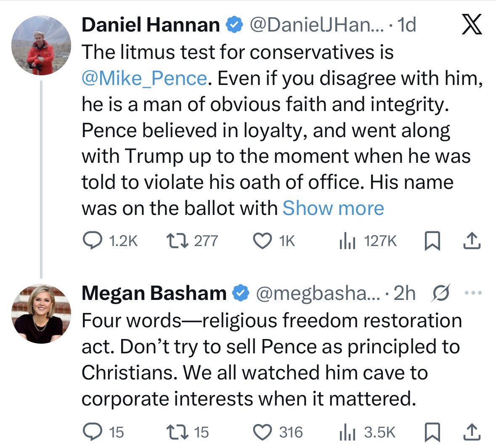
Task: Click the Grok icon on Megan's tweet
Action: (442, 293)
